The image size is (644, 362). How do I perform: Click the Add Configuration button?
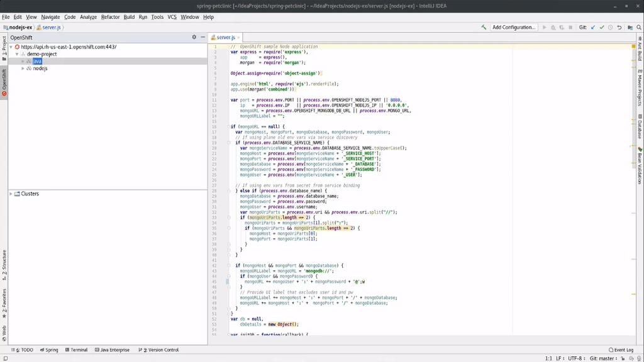pos(514,27)
